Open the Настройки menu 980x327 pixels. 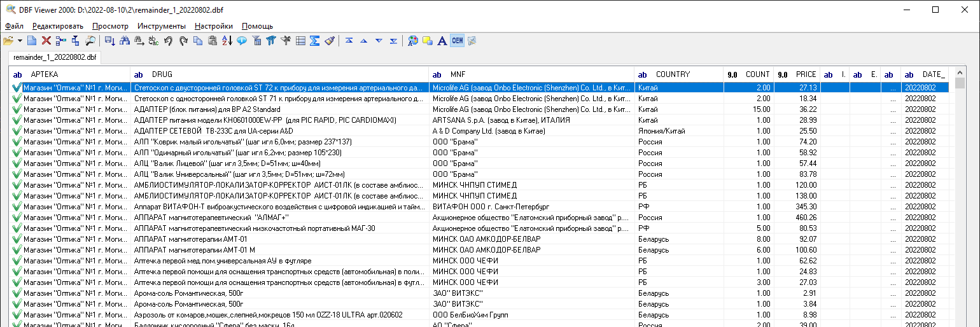click(214, 26)
